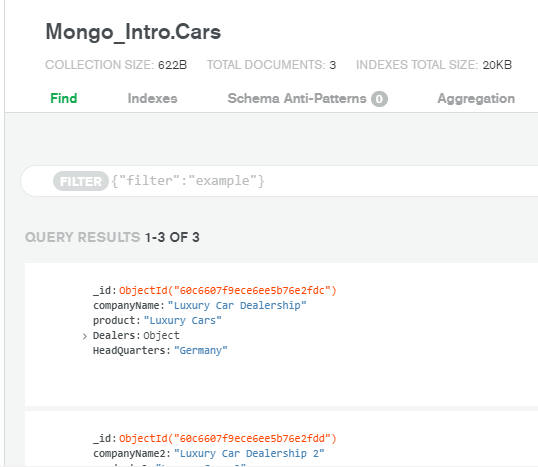Click the "Luxury Car Dealership 2" value
538x467 pixels.
[x=249, y=454]
